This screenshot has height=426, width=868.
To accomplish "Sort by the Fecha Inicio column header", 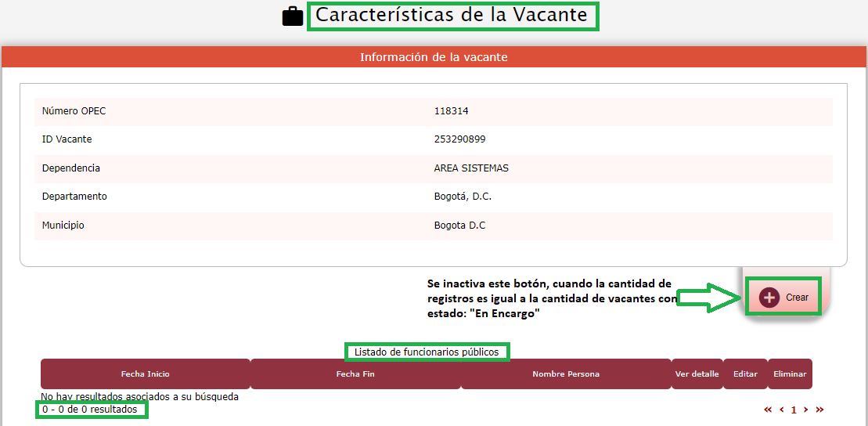I will tap(145, 374).
